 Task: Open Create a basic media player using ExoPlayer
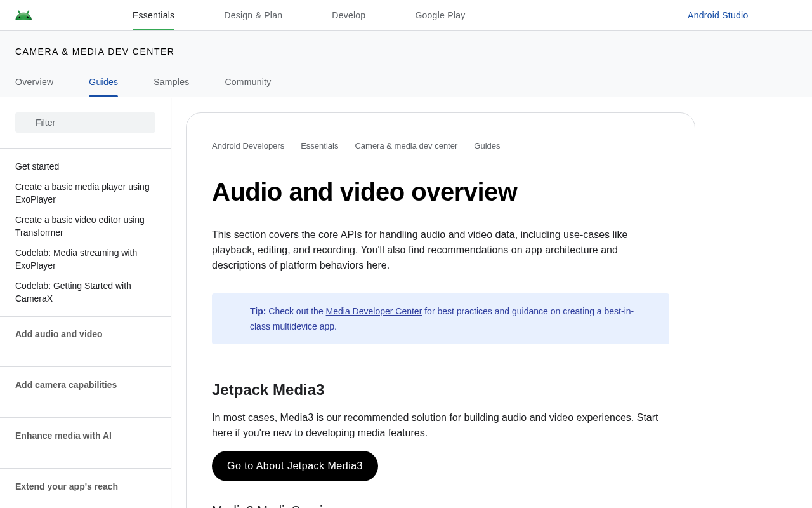(82, 193)
